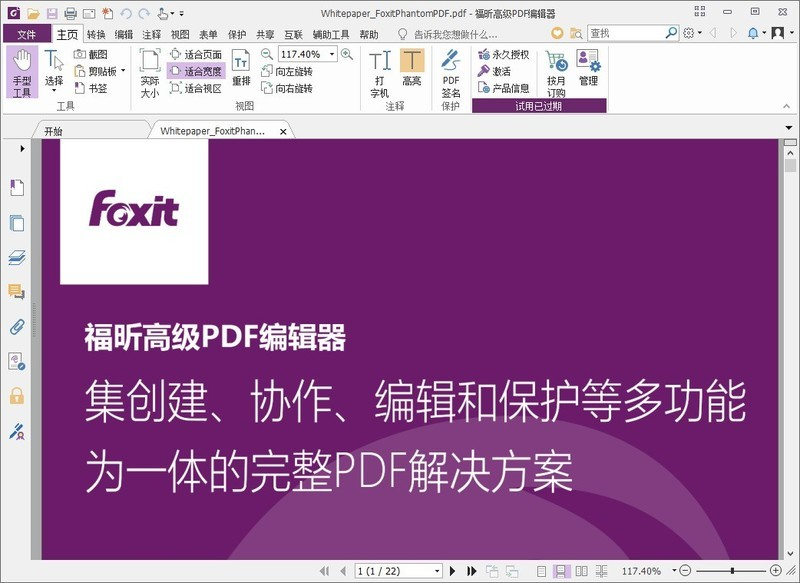Image resolution: width=800 pixels, height=583 pixels.
Task: Open the Help (帮助) tab
Action: click(x=369, y=34)
